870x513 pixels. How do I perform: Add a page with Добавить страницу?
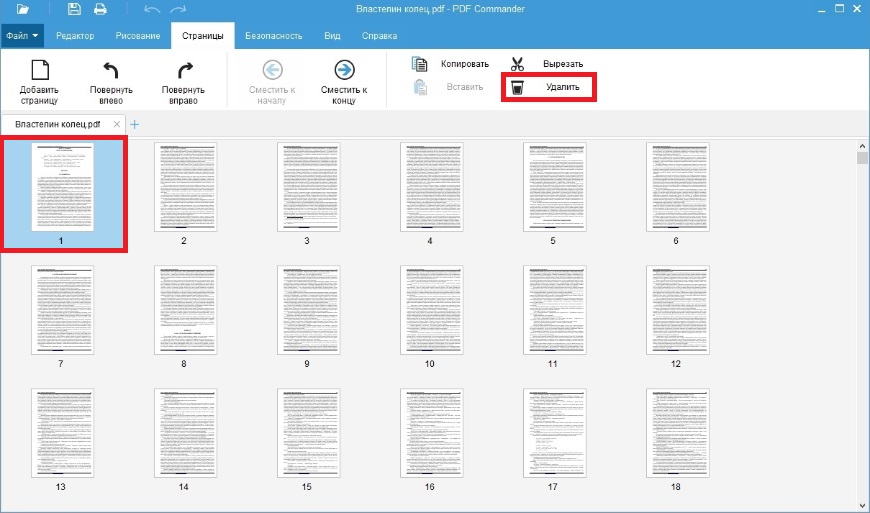click(39, 82)
